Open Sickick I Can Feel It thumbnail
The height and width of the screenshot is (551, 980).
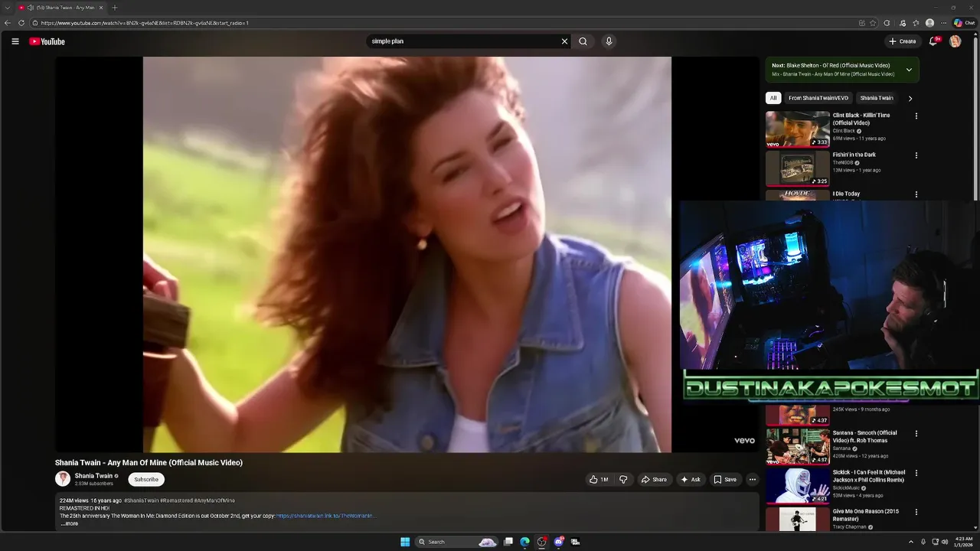click(798, 485)
